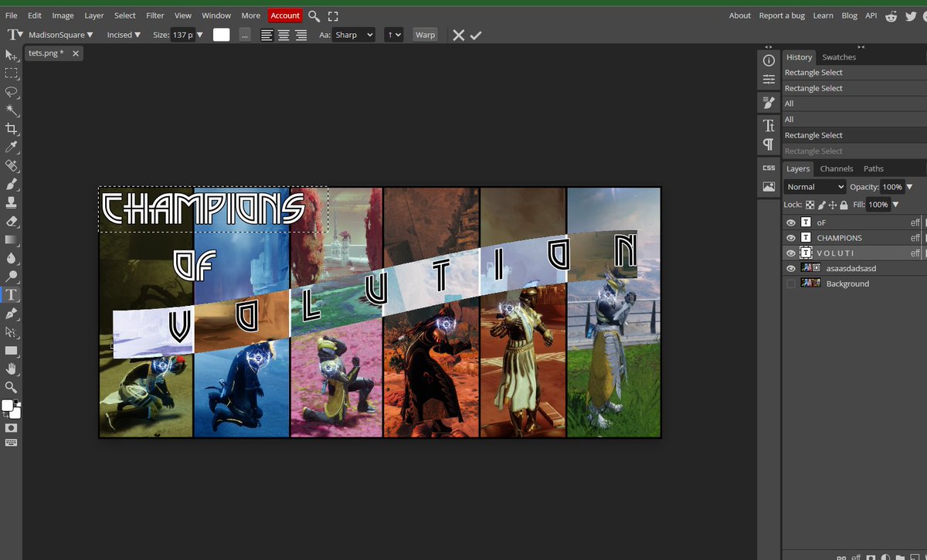Image resolution: width=927 pixels, height=560 pixels.
Task: Open the Opacity slider dropdown arrow
Action: 909,187
